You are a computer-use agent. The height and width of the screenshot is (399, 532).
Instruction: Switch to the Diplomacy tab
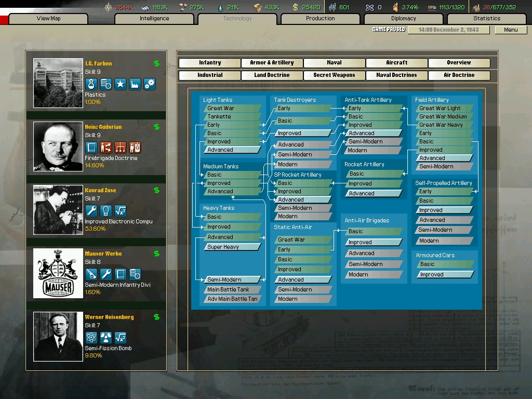403,19
